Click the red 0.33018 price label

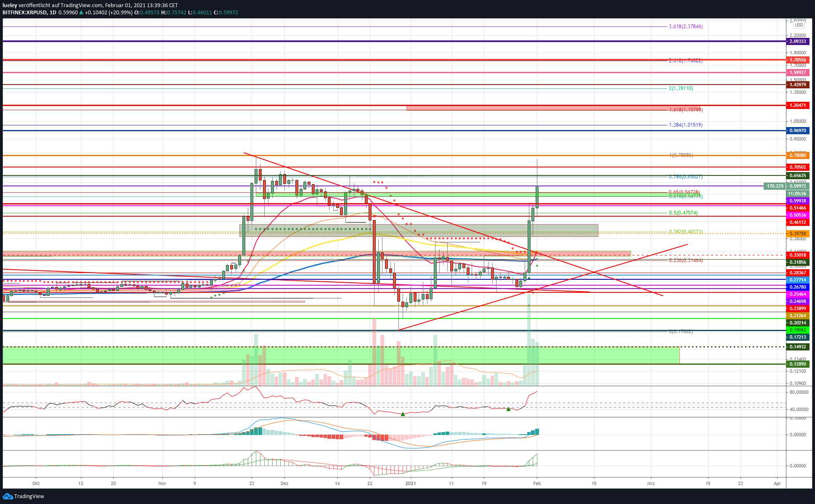click(x=797, y=255)
